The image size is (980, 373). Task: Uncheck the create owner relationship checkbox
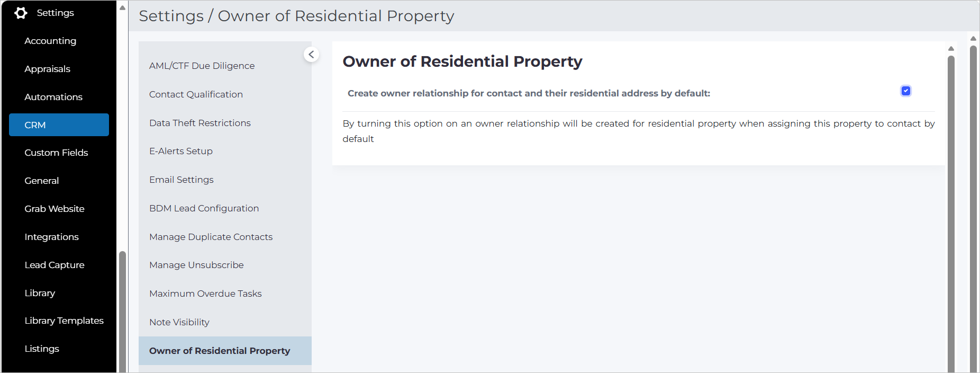(x=906, y=91)
